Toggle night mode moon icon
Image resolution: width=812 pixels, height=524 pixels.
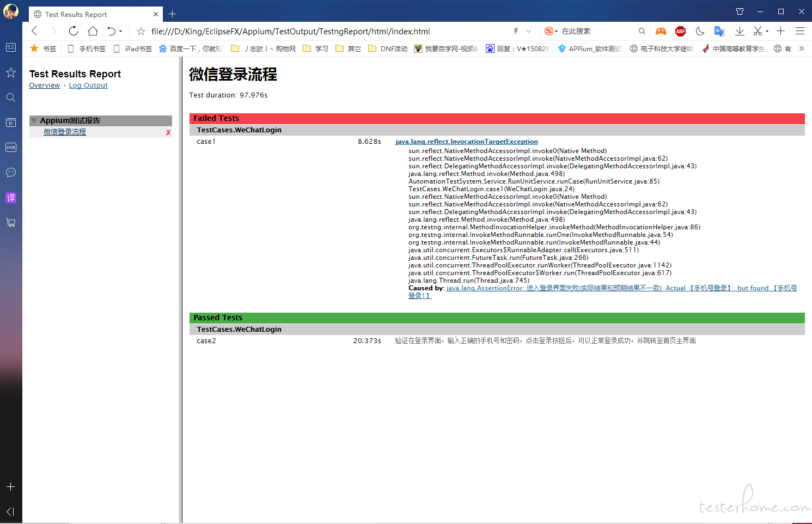(700, 31)
